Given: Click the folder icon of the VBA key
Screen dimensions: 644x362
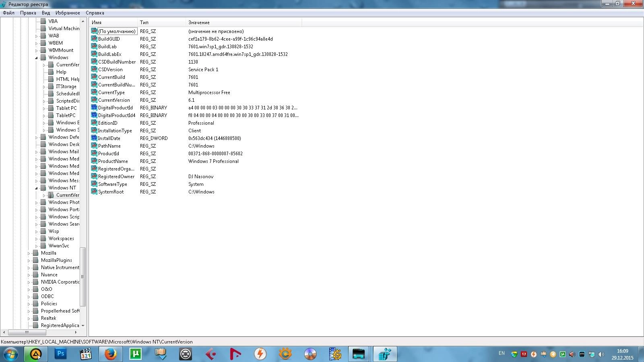Looking at the screenshot, I should 43,21.
